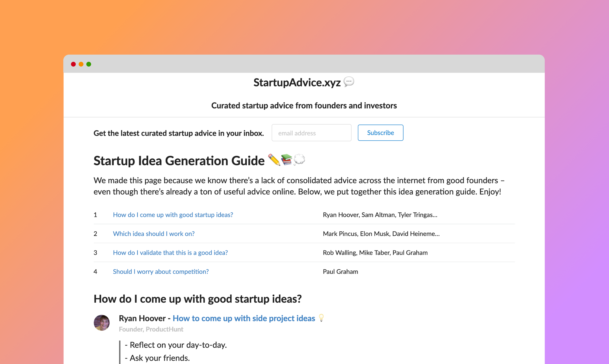Open the "Which idea should I work on?" link
Image resolution: width=609 pixels, height=364 pixels.
pyautogui.click(x=154, y=233)
